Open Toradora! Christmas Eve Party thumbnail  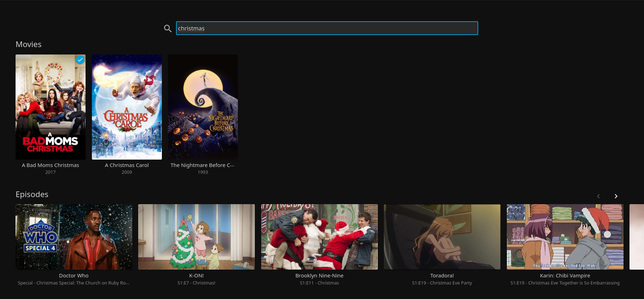(x=442, y=237)
